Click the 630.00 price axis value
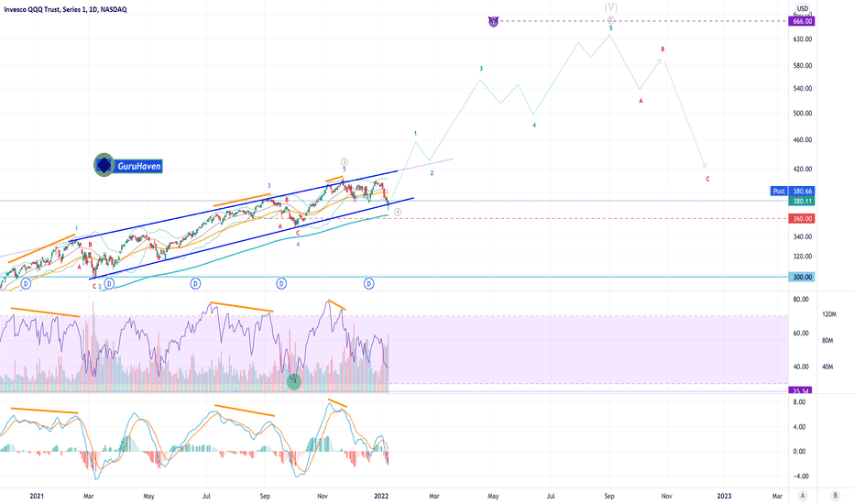The height and width of the screenshot is (504, 854). [803, 39]
